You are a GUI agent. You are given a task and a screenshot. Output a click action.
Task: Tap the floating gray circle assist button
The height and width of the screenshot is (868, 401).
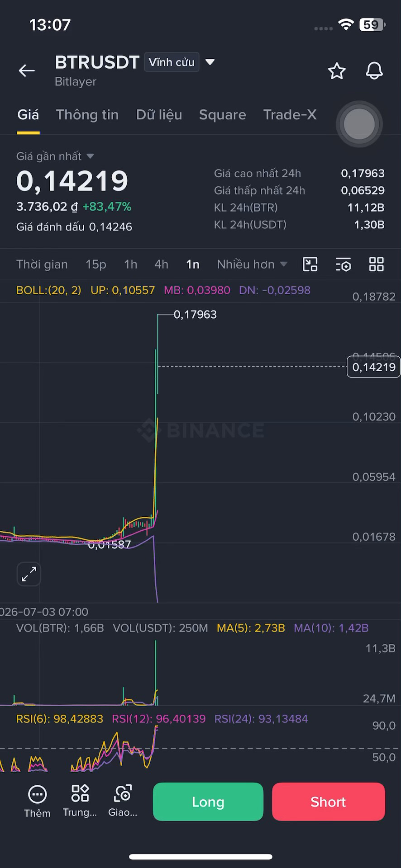359,124
